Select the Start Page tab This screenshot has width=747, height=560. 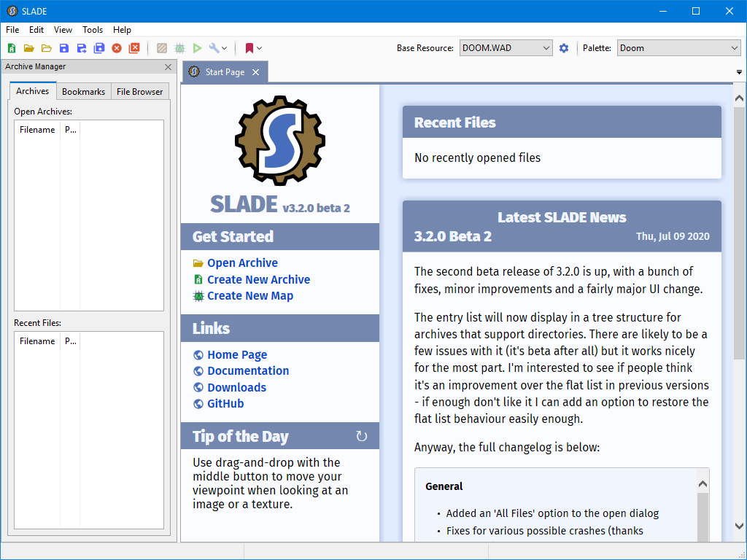pos(225,72)
